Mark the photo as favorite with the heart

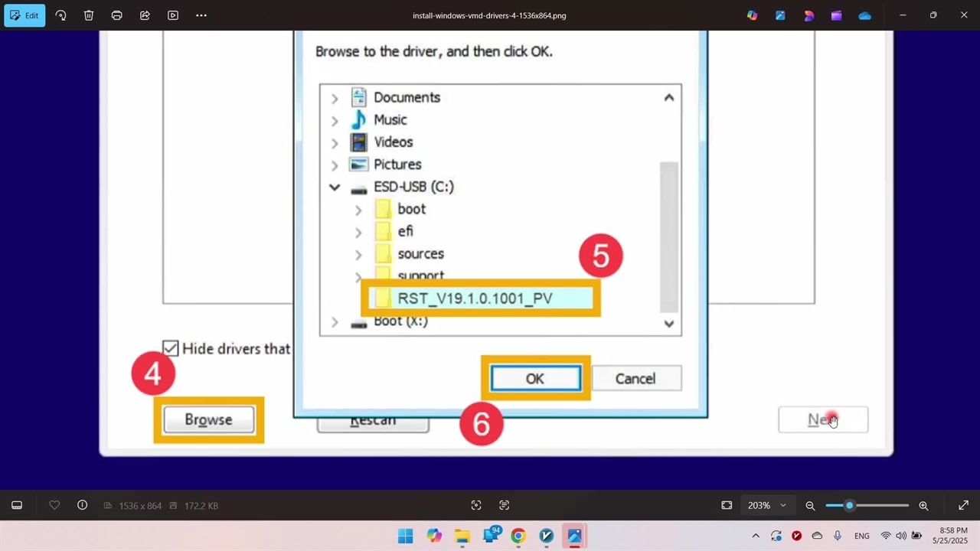pyautogui.click(x=54, y=505)
